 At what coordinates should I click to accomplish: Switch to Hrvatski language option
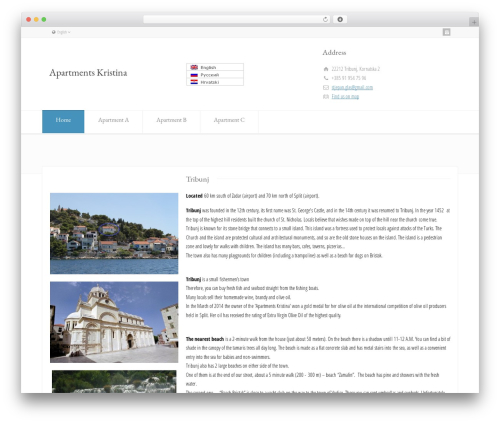point(215,82)
